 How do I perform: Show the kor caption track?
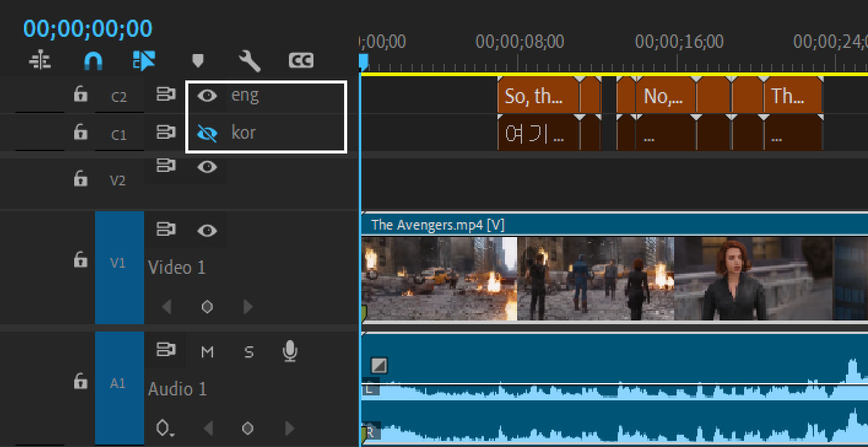(x=207, y=133)
